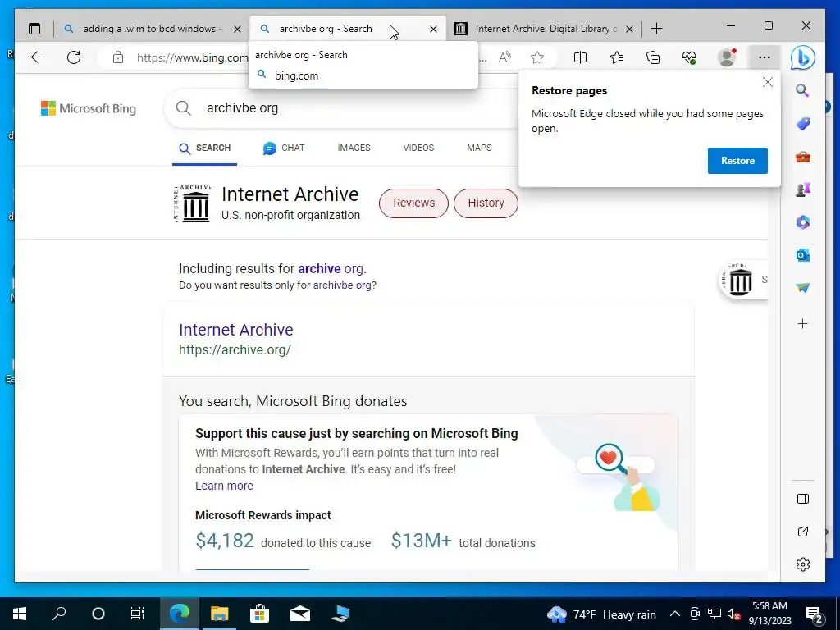Show VIDEOS results
840x630 pixels.
pos(418,148)
